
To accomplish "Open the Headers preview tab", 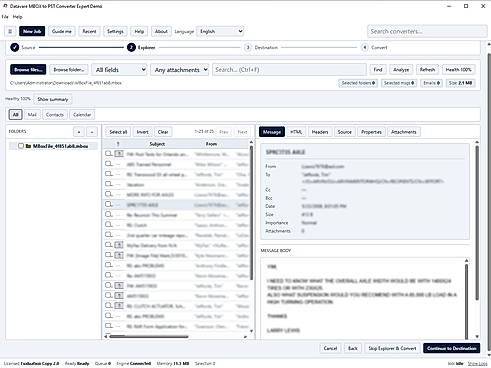I will point(320,132).
